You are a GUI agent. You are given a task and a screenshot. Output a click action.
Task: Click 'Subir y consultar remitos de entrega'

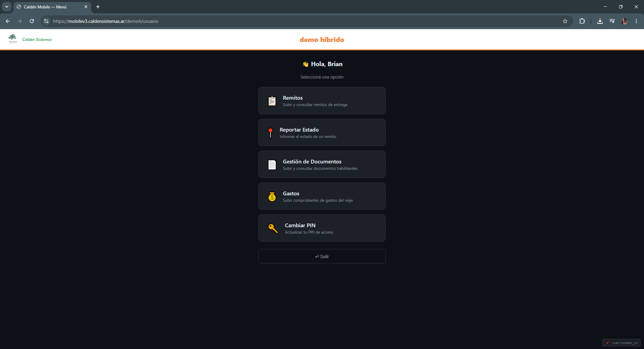(315, 105)
